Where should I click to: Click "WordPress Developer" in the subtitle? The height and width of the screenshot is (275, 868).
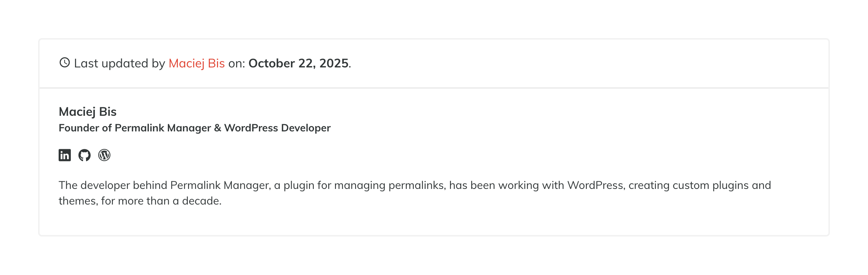click(277, 128)
